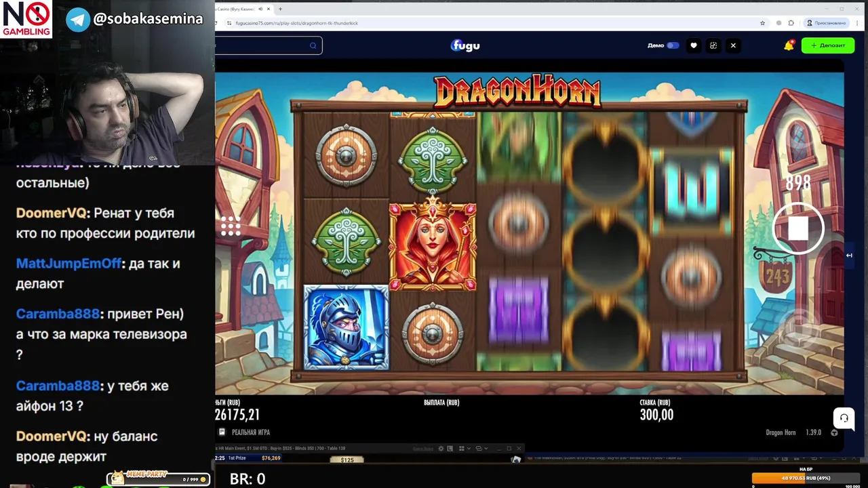This screenshot has width=868, height=488.
Task: Click the 898 remaining autospins counter
Action: pos(798,183)
